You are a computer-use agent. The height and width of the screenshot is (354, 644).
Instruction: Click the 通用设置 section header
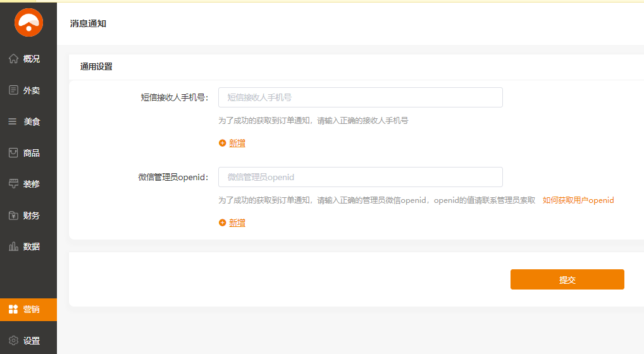[x=96, y=66]
